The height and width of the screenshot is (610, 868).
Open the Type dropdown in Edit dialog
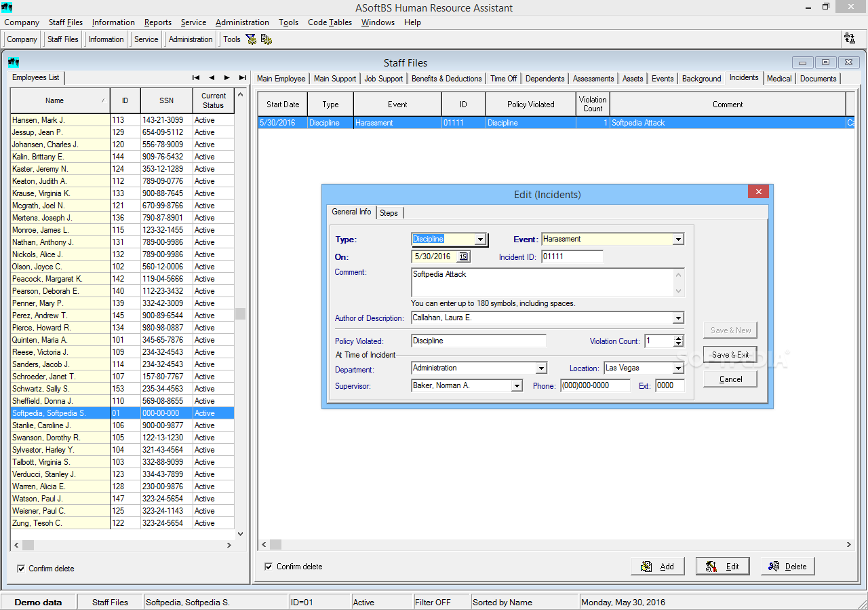coord(480,239)
